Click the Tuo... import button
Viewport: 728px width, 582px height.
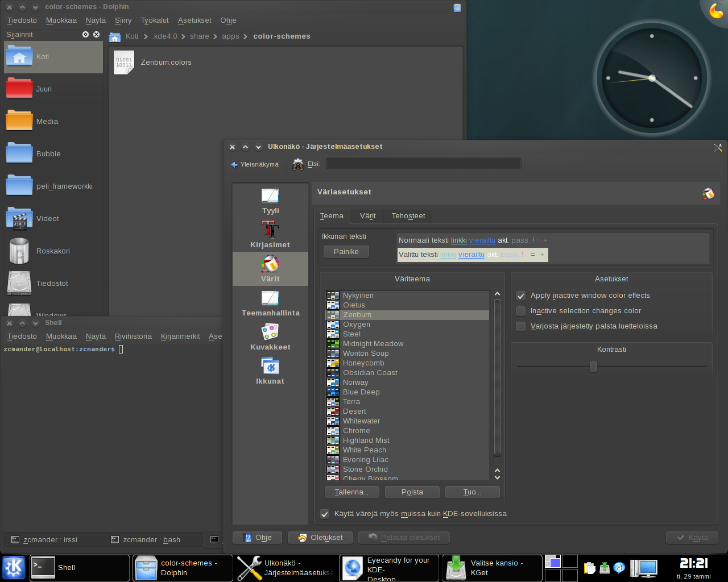473,492
